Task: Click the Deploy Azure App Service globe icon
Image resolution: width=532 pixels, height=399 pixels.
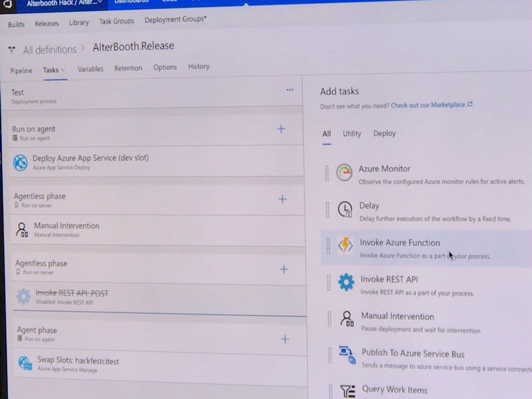Action: (x=20, y=163)
